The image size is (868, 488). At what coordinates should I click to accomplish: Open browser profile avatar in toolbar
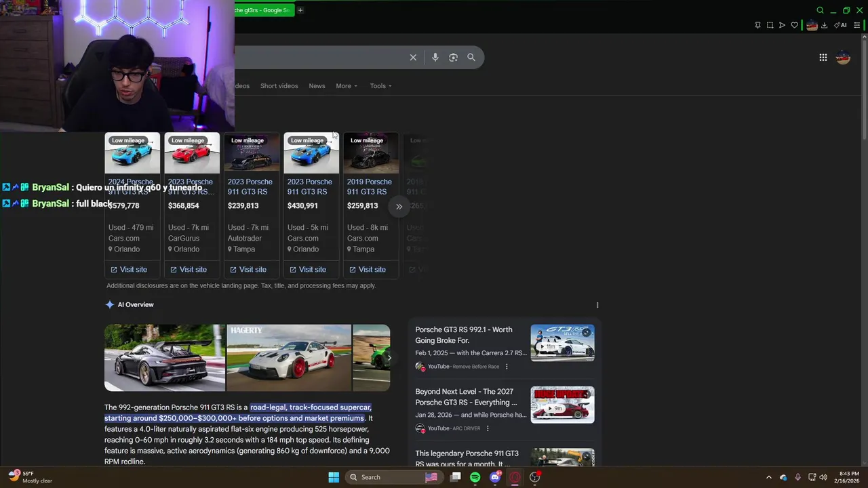click(x=812, y=25)
